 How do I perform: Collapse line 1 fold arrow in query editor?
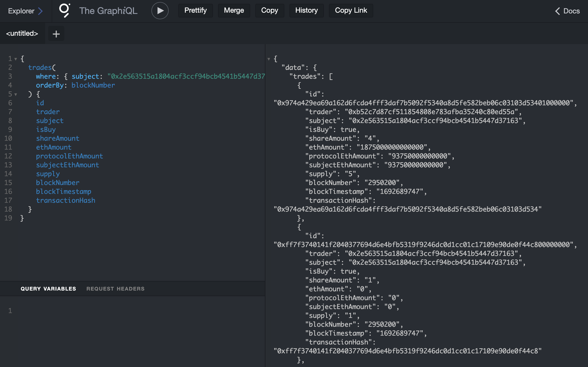tap(16, 59)
